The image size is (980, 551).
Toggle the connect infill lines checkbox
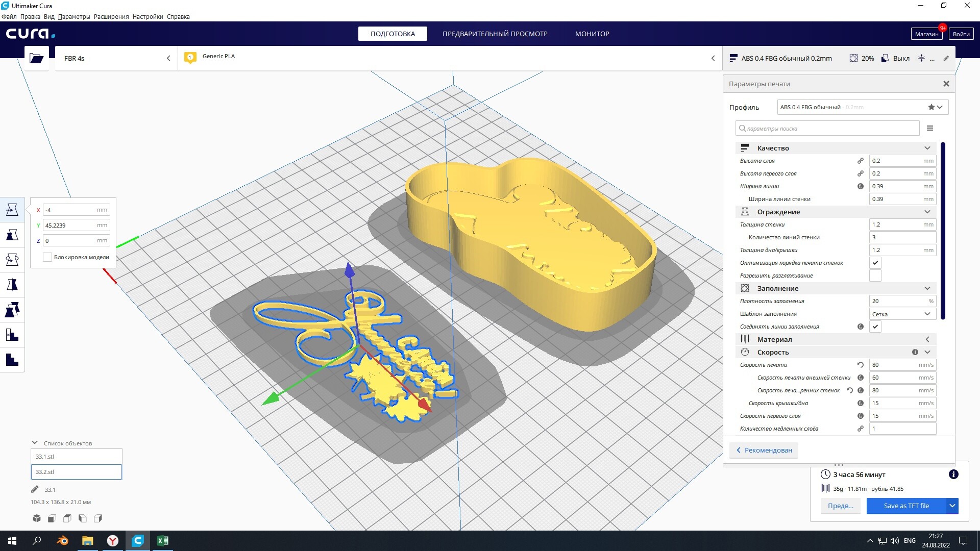click(875, 327)
